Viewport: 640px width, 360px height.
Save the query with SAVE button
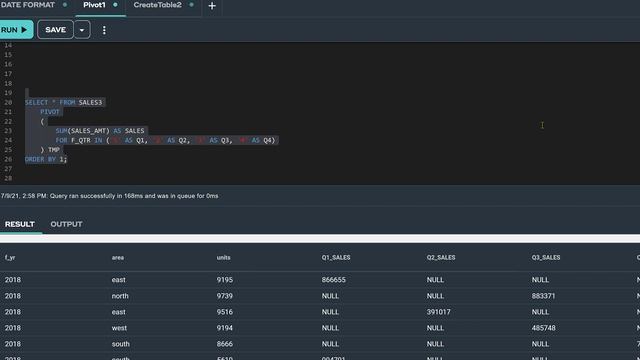pyautogui.click(x=56, y=30)
